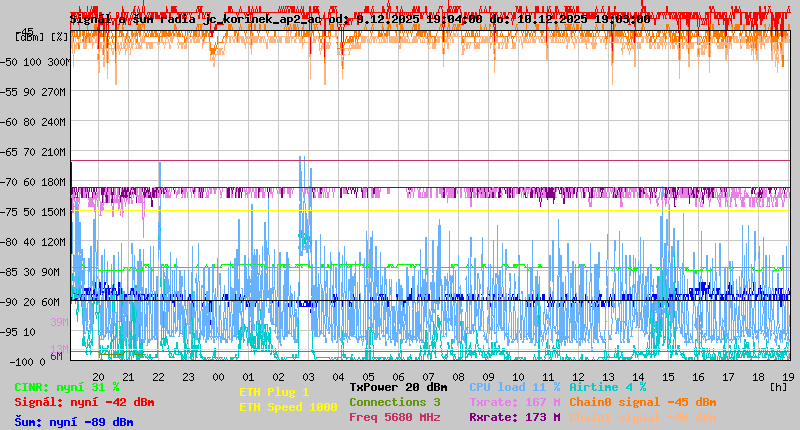Select the Freq 5680 MHz label

pos(394,417)
